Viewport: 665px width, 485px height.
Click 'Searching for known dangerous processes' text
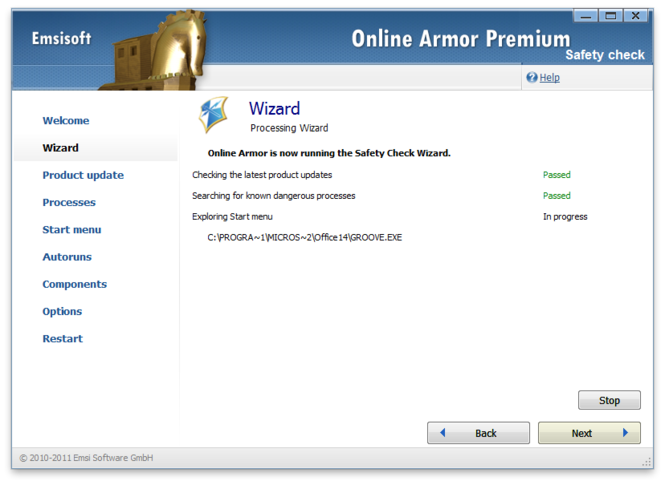click(x=274, y=195)
